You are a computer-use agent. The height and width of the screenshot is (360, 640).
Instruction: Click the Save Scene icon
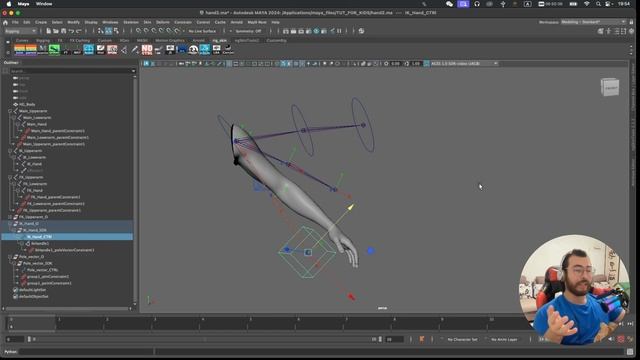(64, 31)
